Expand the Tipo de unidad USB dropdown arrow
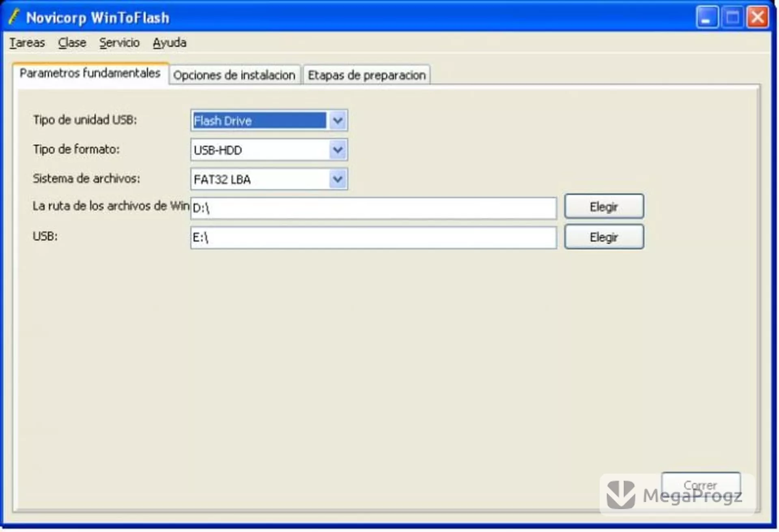The height and width of the screenshot is (532, 779). tap(338, 120)
